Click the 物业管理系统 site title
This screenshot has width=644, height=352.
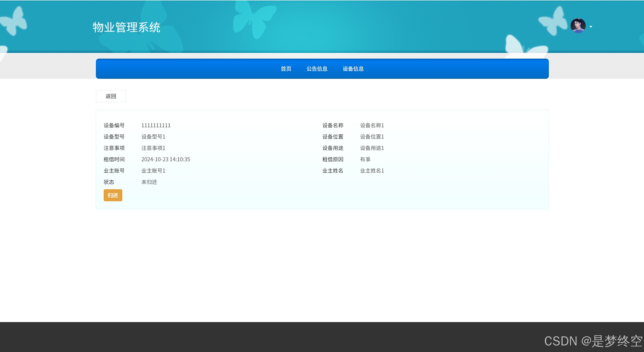126,27
